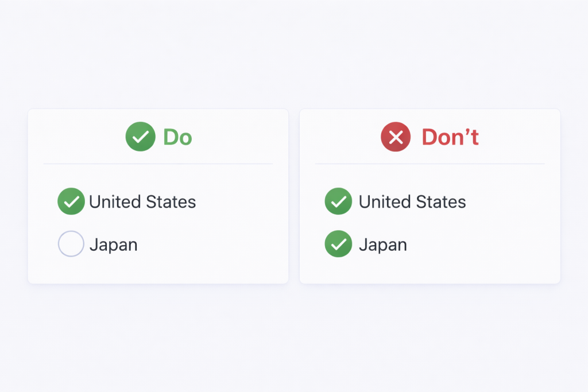Click empty space below Japan in Don't card
Image resolution: width=588 pixels, height=392 pixels.
point(430,270)
